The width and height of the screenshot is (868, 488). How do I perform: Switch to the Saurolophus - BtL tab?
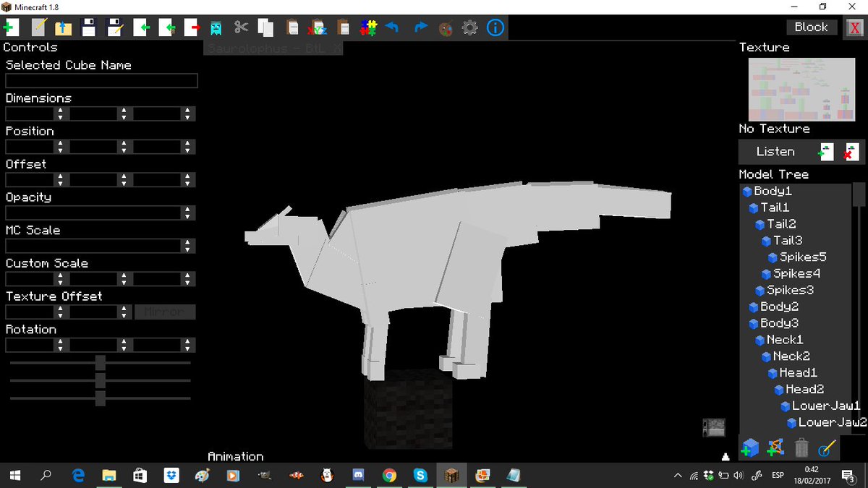coord(265,48)
